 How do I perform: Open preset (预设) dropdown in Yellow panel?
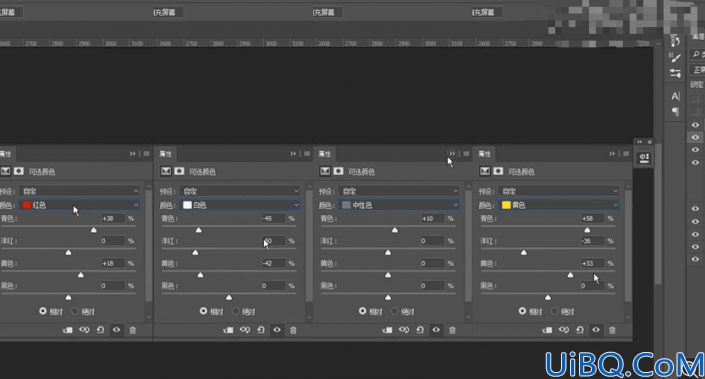click(x=559, y=191)
